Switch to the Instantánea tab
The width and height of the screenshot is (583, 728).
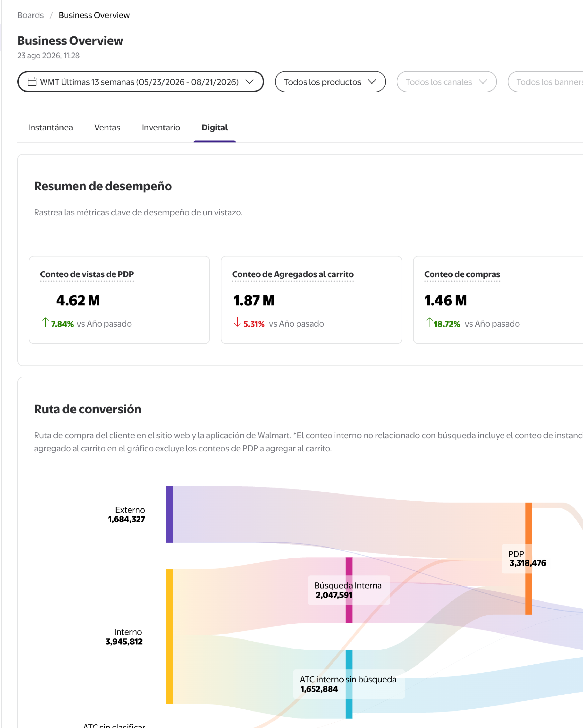click(50, 127)
